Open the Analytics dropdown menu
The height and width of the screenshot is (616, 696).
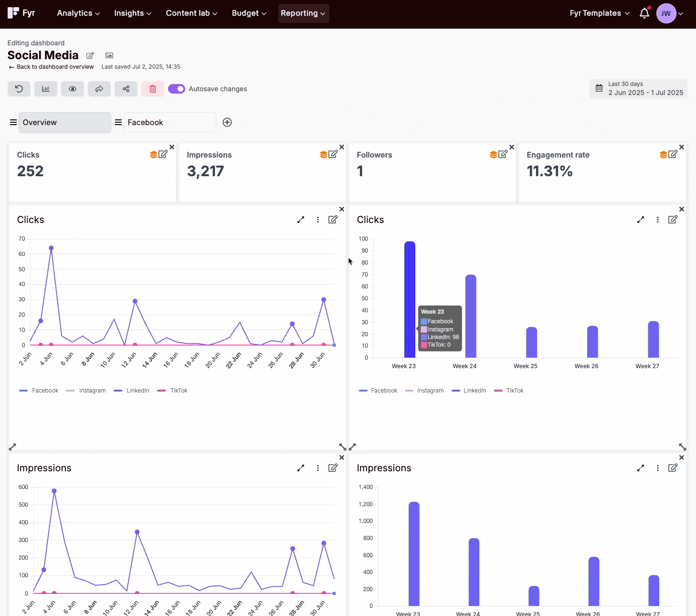pos(78,13)
